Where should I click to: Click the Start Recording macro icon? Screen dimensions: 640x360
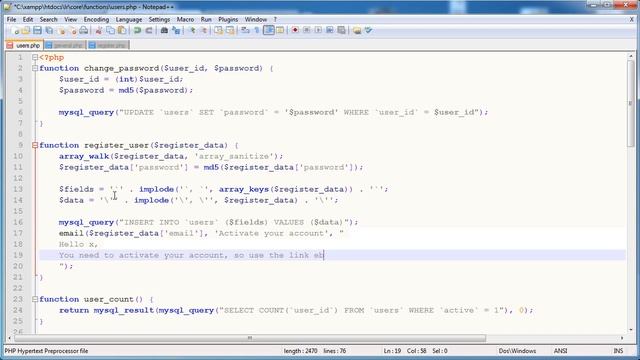295,31
